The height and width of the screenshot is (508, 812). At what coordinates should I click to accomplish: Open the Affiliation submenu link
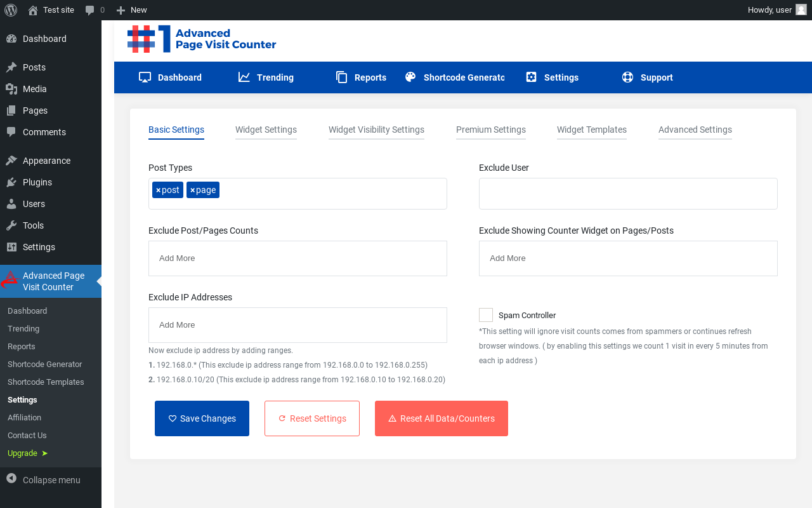click(x=24, y=418)
